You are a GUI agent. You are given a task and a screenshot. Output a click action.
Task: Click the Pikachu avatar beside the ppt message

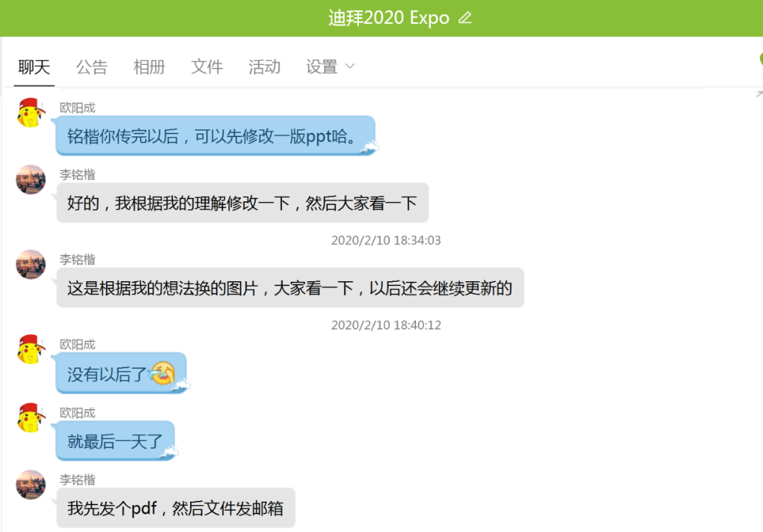pyautogui.click(x=30, y=112)
